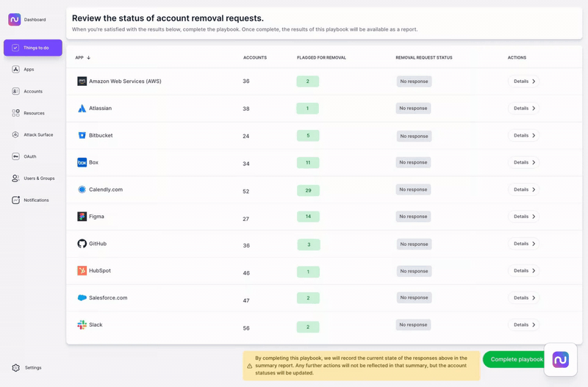
Task: Click the Figma app icon
Action: pyautogui.click(x=82, y=217)
